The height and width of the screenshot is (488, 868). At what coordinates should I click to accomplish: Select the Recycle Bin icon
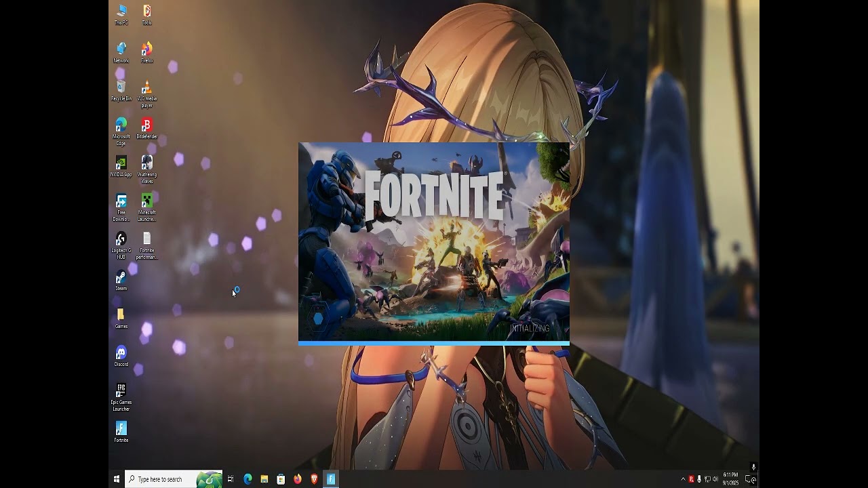point(121,91)
